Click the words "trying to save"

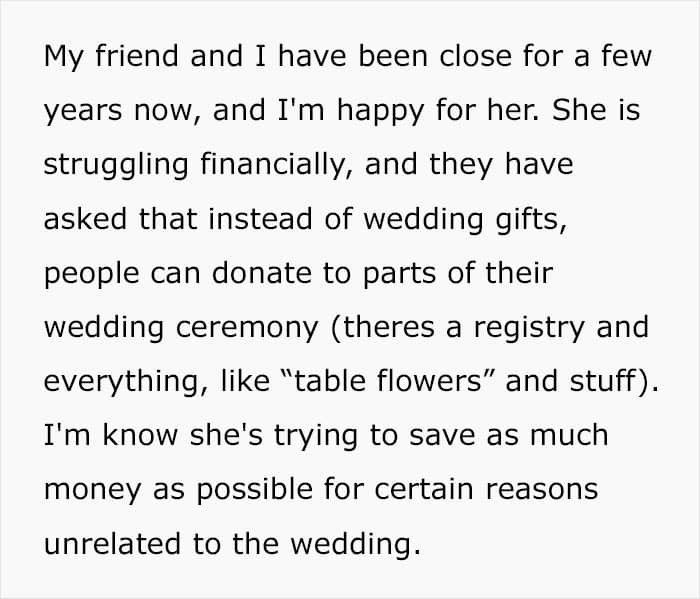click(x=372, y=437)
